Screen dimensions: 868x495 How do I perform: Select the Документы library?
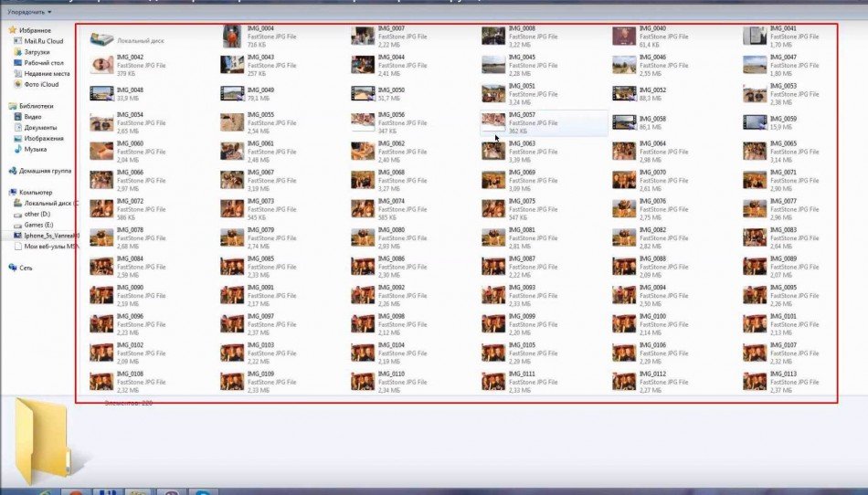[16, 128]
